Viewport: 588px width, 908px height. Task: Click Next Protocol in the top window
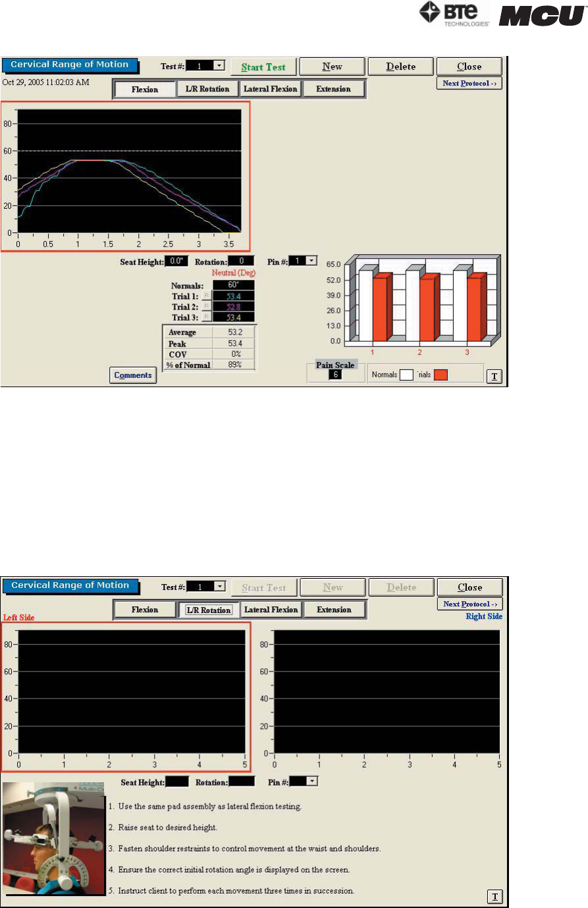click(x=469, y=84)
